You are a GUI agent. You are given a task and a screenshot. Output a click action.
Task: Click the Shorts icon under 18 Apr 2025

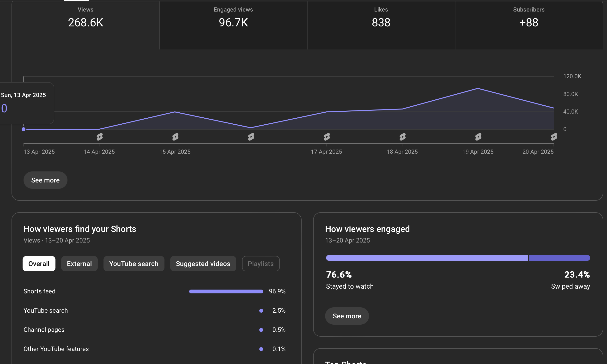(x=402, y=137)
